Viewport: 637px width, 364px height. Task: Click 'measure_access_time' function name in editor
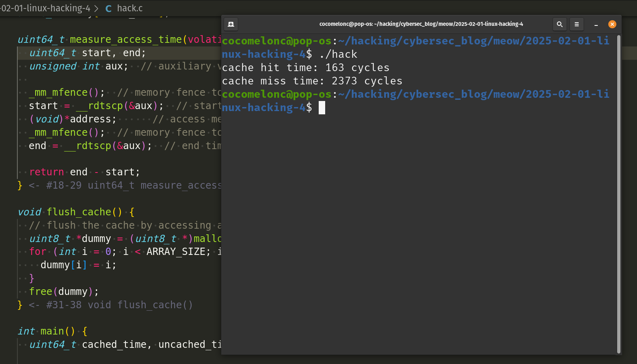click(x=126, y=40)
